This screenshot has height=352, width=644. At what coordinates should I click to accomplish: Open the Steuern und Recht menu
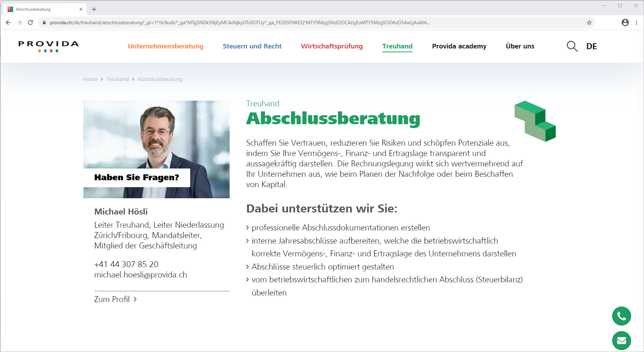252,46
